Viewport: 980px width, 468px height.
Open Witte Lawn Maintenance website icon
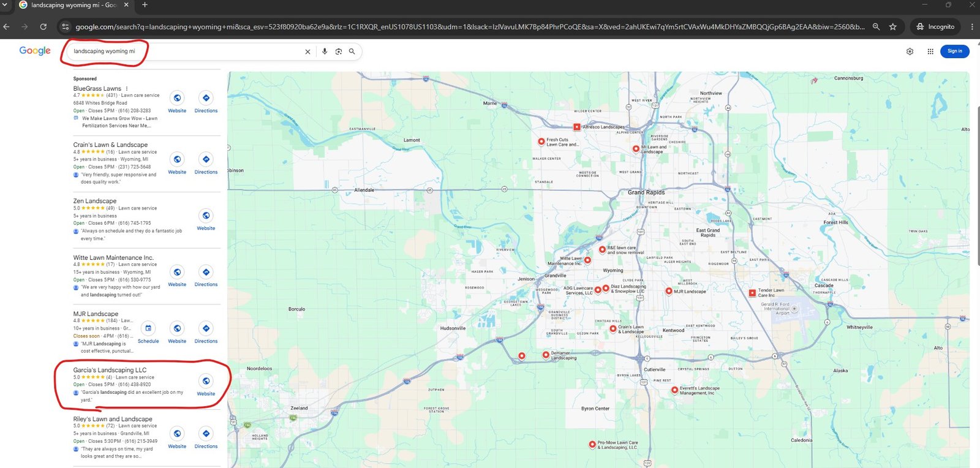click(x=177, y=272)
